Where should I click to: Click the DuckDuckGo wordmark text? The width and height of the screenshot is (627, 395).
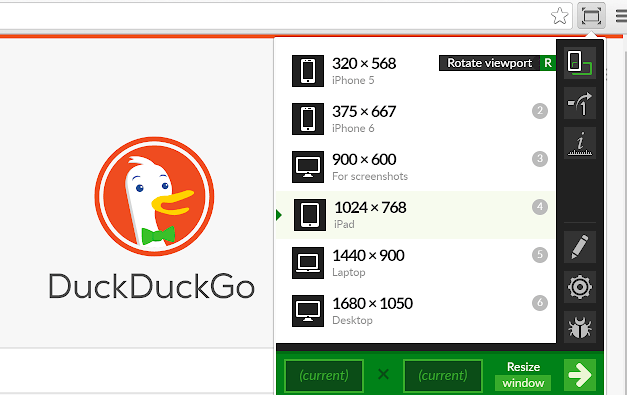tap(152, 286)
